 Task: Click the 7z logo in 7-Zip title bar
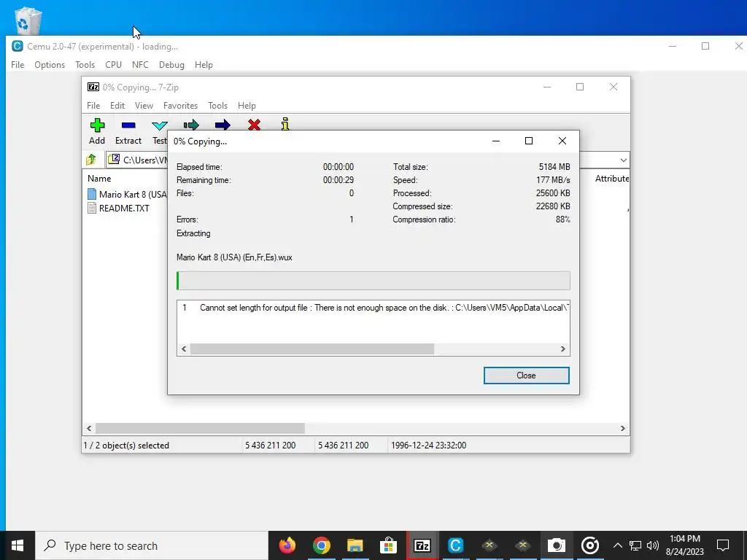click(x=93, y=87)
